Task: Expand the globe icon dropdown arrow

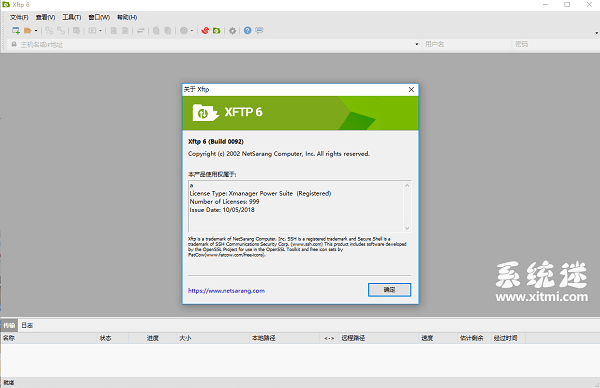Action: 192,31
